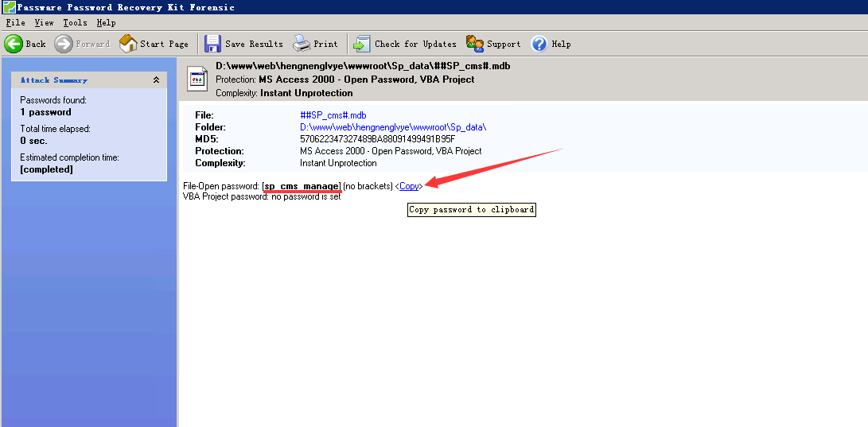Click the green Back arrow icon

pyautogui.click(x=14, y=44)
